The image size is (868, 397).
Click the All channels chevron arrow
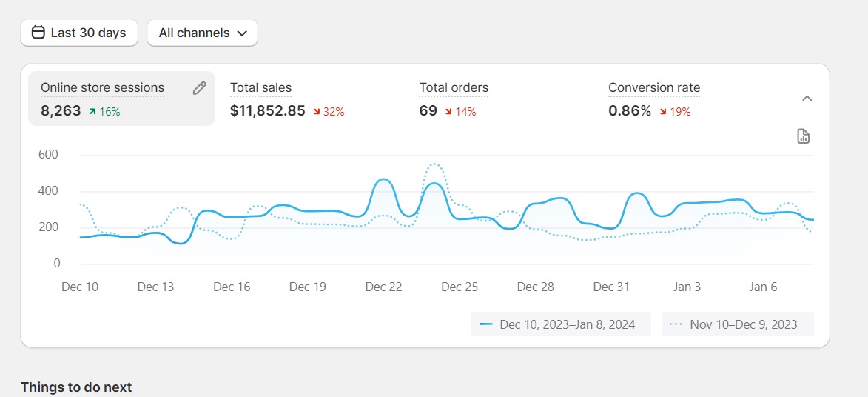(242, 33)
